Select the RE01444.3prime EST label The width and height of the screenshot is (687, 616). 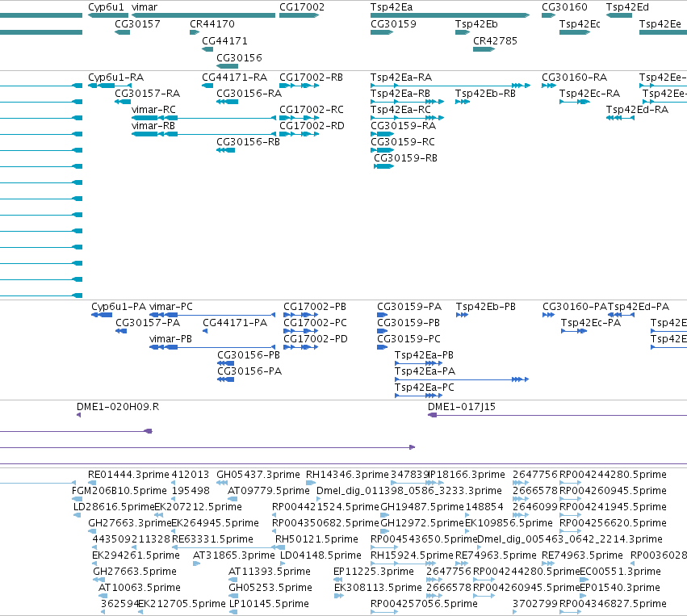click(x=128, y=475)
